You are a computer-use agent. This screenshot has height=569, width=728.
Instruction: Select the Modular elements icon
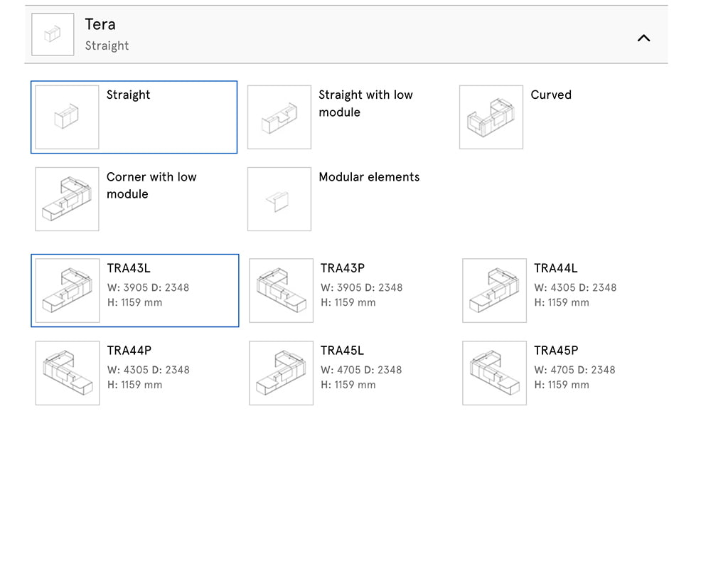point(279,199)
